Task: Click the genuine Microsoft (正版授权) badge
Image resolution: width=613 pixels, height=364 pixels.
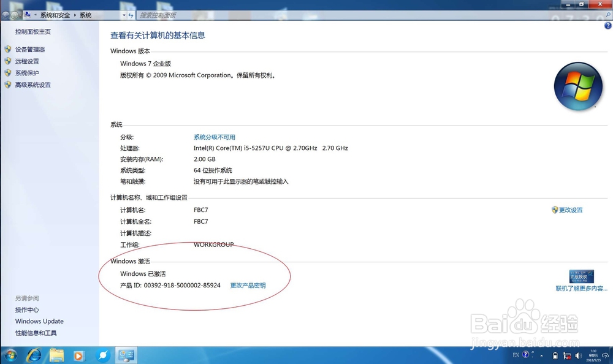Action: 581,276
